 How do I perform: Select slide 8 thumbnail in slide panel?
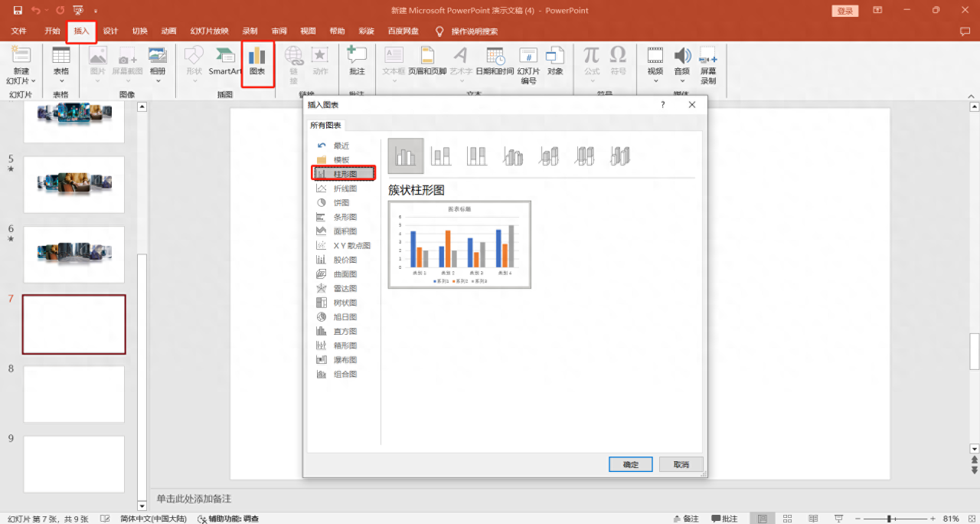73,394
